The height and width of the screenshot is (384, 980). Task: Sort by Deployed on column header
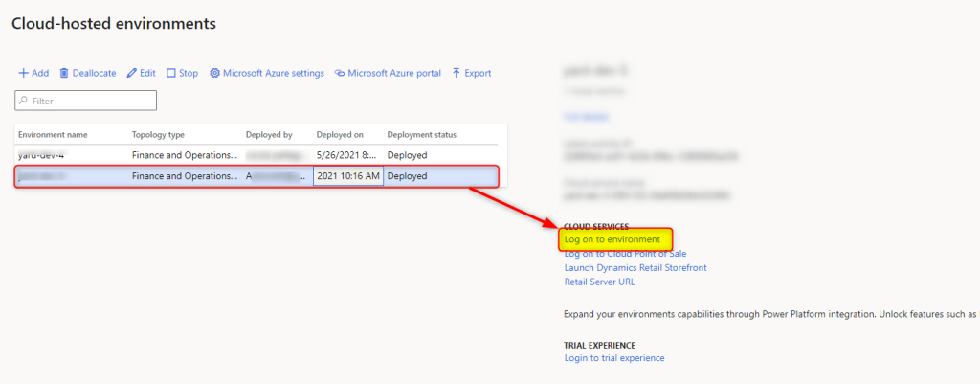340,135
